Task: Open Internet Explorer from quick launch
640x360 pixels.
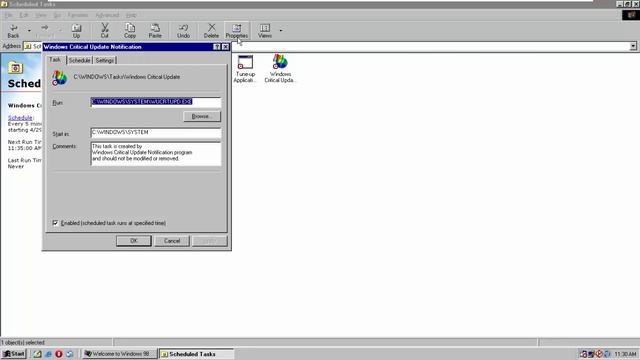Action: [49, 354]
